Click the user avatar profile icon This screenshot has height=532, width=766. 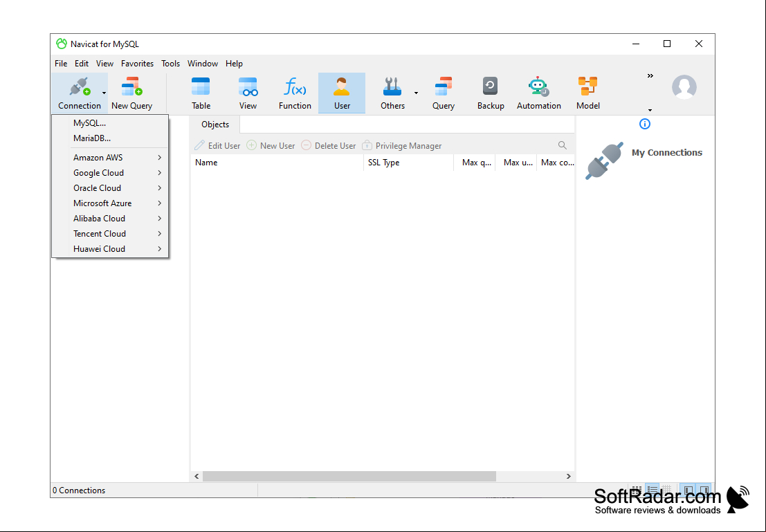click(x=684, y=87)
